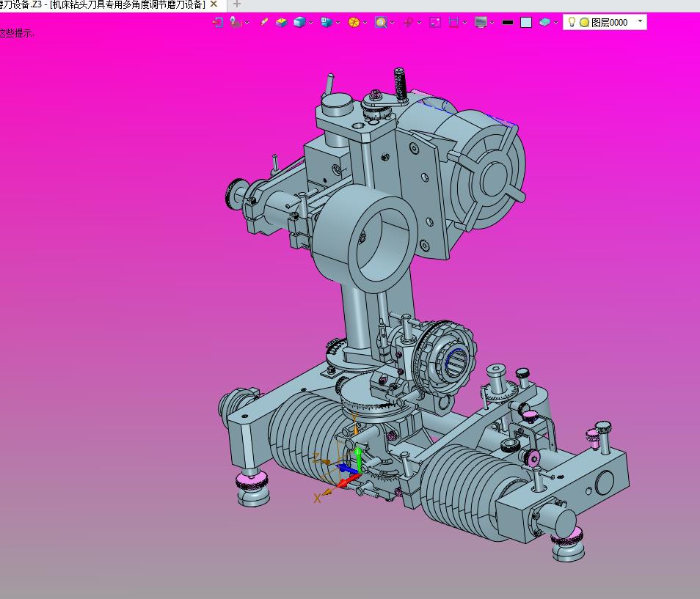This screenshot has width=700, height=599.
Task: Close the current document tab
Action: point(214,4)
